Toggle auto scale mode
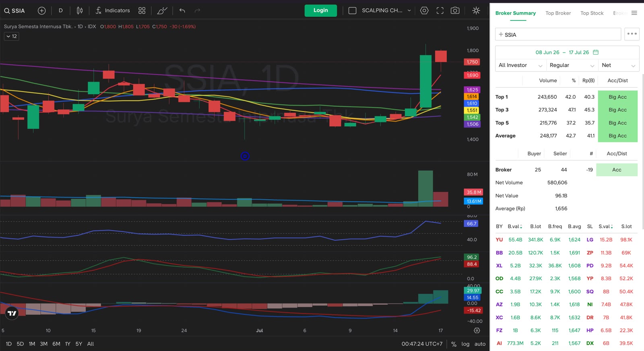The image size is (644, 351). pyautogui.click(x=480, y=344)
